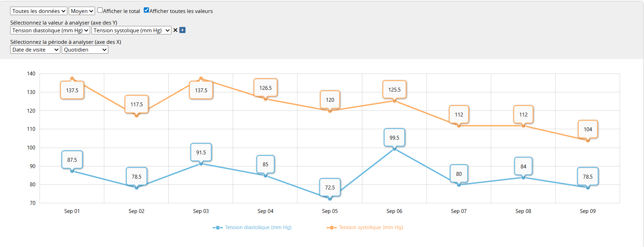Open the Date de visite dropdown
644x247 pixels.
coord(35,50)
